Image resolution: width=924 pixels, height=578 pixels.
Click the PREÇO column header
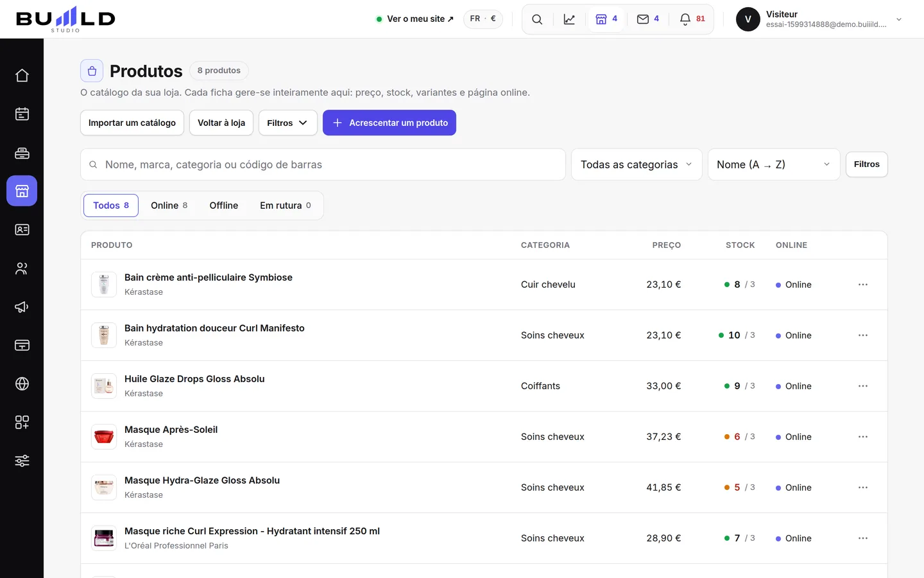(x=667, y=245)
